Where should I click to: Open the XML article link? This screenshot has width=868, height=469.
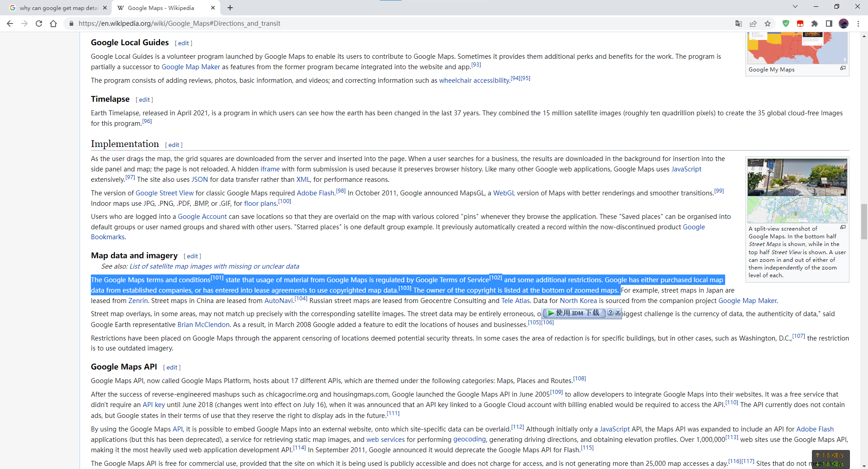(x=303, y=180)
